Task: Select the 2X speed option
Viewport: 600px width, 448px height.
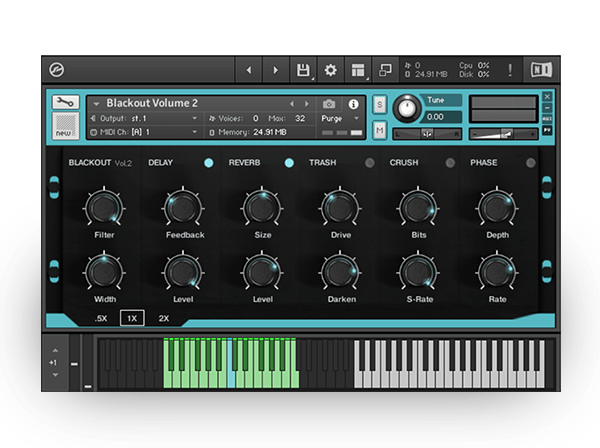Action: point(164,318)
